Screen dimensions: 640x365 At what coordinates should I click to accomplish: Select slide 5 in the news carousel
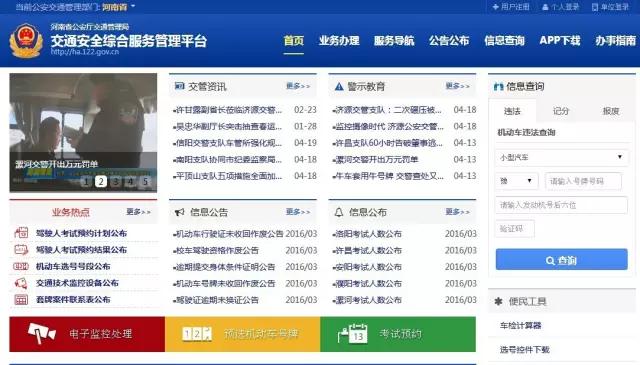coord(145,182)
